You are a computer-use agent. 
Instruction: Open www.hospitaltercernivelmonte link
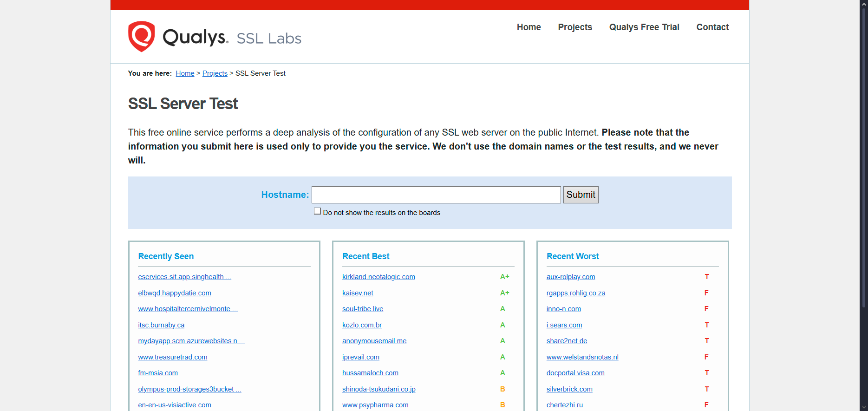tap(188, 309)
